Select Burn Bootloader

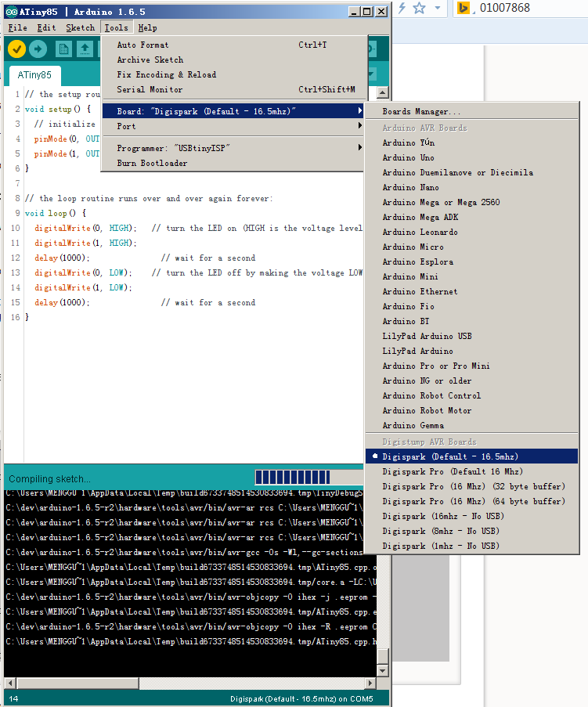[x=233, y=163]
